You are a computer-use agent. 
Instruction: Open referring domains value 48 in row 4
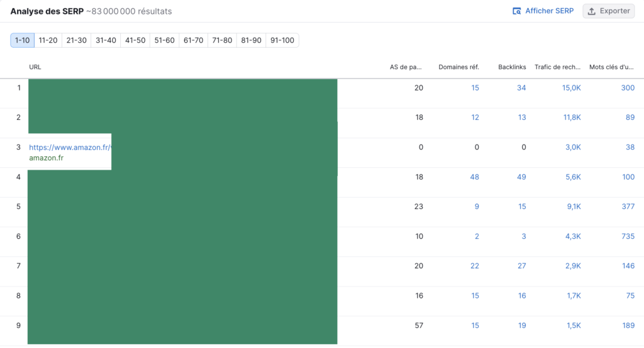click(474, 177)
